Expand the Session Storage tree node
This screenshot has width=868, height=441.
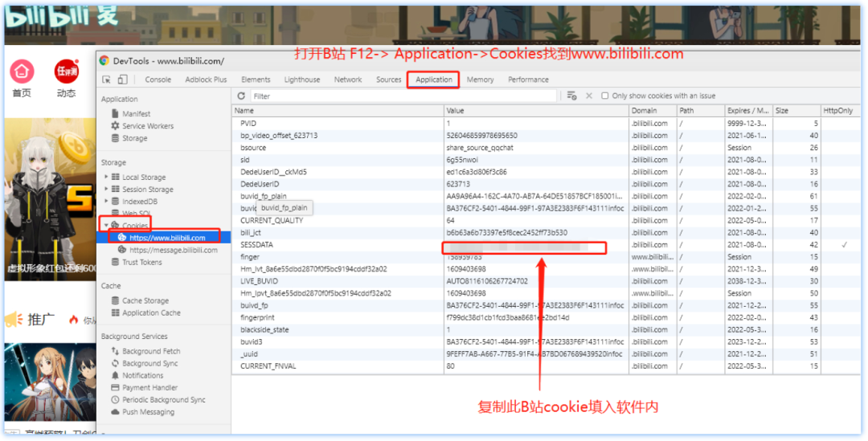tap(106, 190)
